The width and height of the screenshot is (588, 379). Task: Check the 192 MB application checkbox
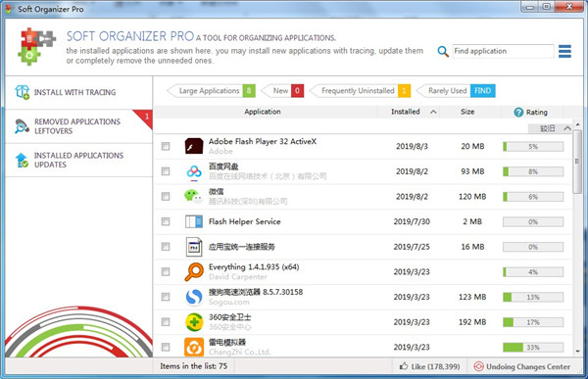pyautogui.click(x=166, y=322)
